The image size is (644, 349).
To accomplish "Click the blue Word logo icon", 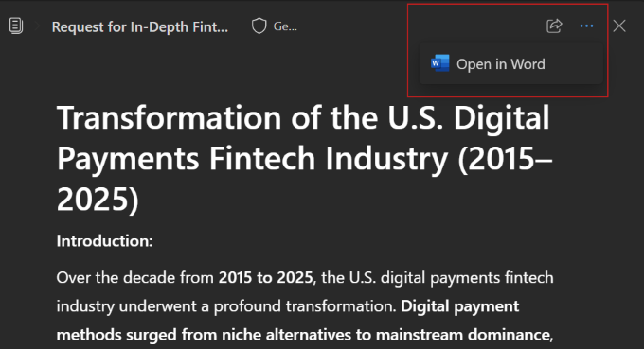I will click(x=439, y=63).
